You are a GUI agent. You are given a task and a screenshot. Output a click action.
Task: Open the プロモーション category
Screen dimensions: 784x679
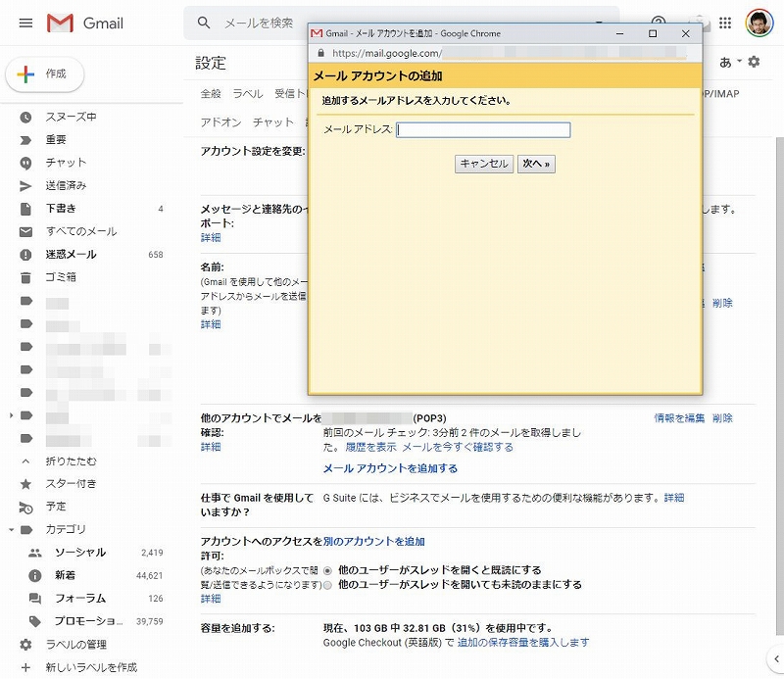(88, 621)
